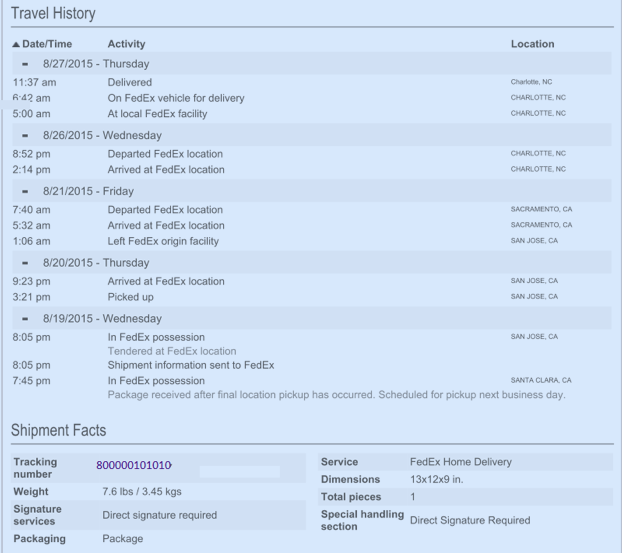Click the 1:06 am time cell

pyautogui.click(x=31, y=241)
